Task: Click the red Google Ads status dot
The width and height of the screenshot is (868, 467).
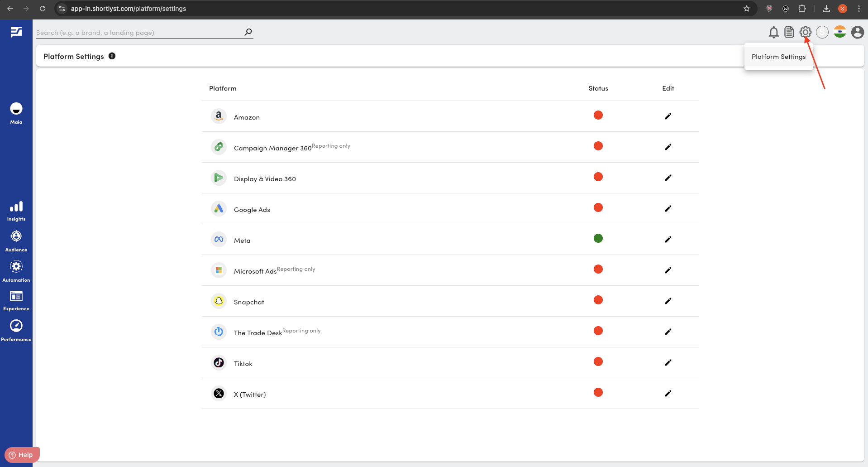Action: pos(598,207)
